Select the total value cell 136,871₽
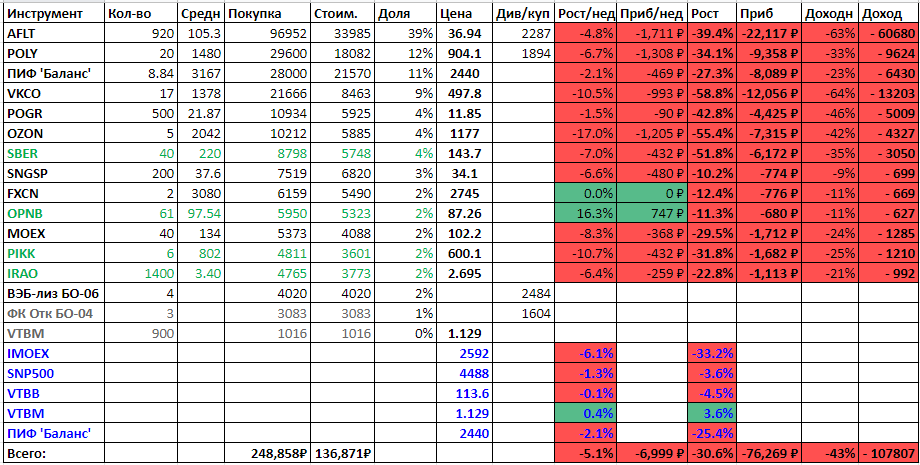Screen dimensions: 920x465 click(x=342, y=453)
